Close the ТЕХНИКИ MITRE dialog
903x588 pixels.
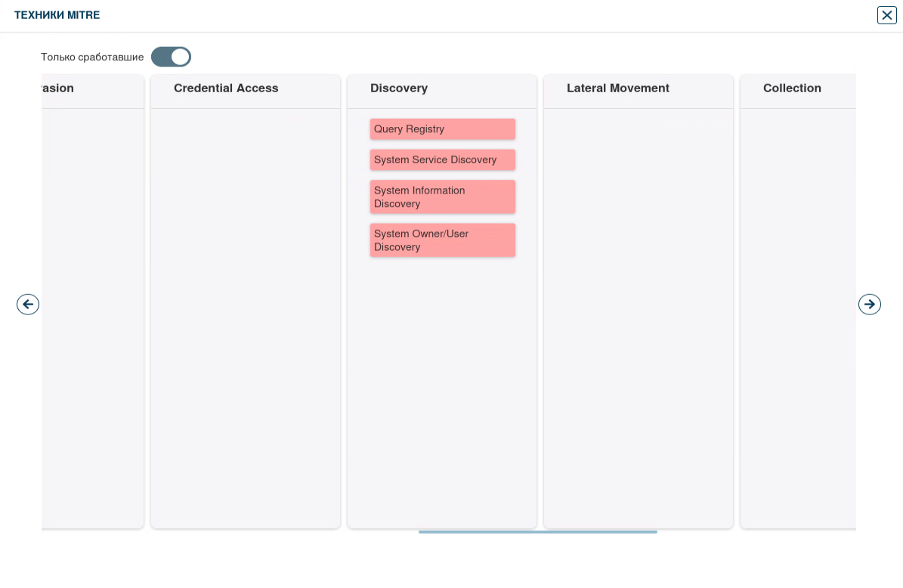(886, 15)
